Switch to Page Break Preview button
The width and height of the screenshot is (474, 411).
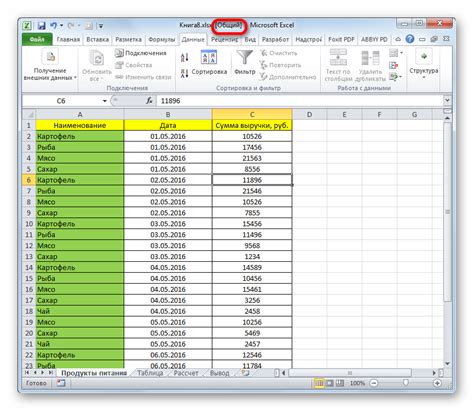tap(339, 383)
